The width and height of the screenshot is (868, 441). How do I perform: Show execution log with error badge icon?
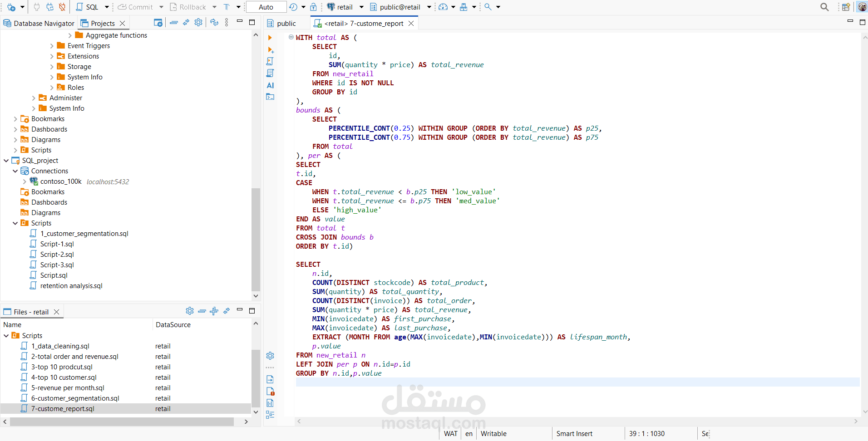point(270,391)
